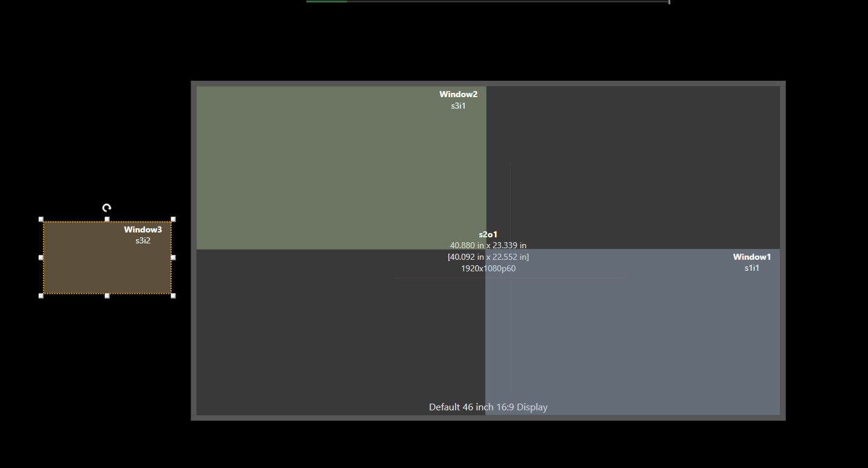Click the '40.880 in x 23.339 in' dimension text
This screenshot has width=868, height=468.
[x=488, y=245]
